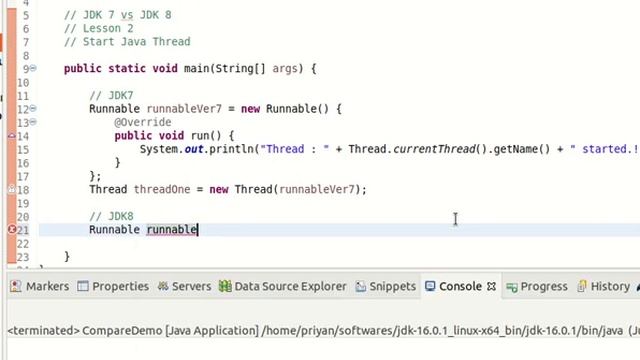Click the 'runnableVer7' declaration on line 12
The height and width of the screenshot is (360, 640).
184,109
